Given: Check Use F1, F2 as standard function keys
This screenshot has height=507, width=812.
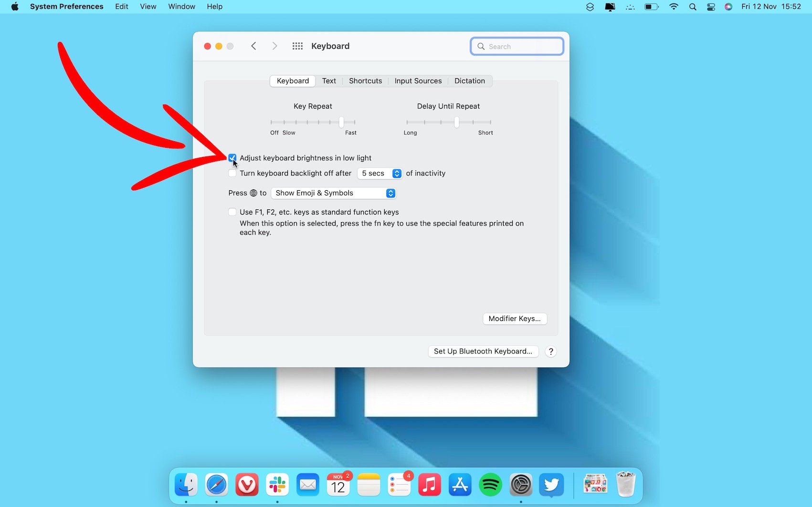Looking at the screenshot, I should [x=232, y=212].
